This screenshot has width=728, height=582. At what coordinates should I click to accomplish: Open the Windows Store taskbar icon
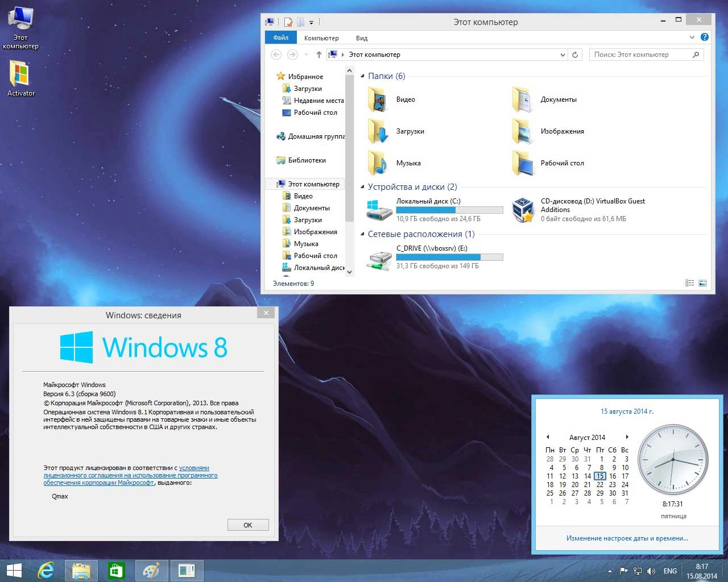116,570
